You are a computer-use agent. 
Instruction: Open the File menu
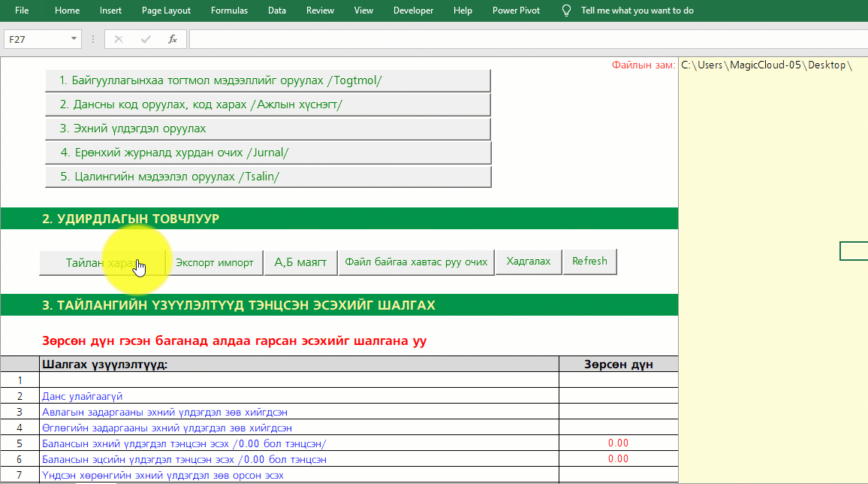[x=23, y=11]
